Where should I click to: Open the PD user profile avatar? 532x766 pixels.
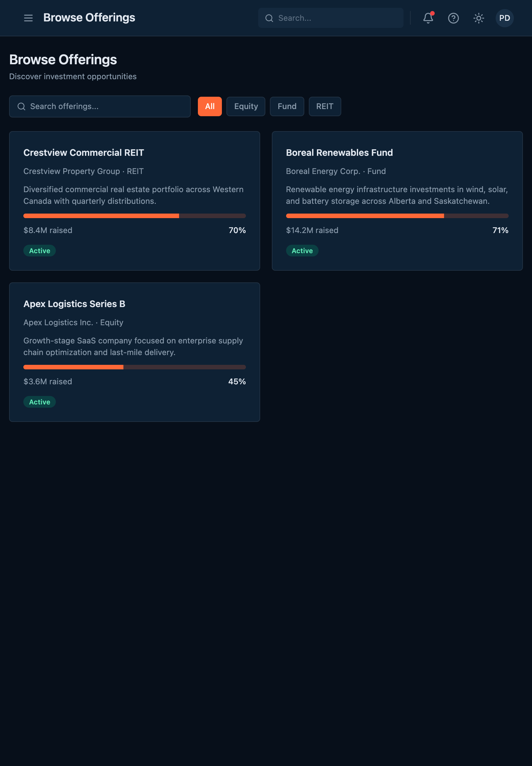504,18
